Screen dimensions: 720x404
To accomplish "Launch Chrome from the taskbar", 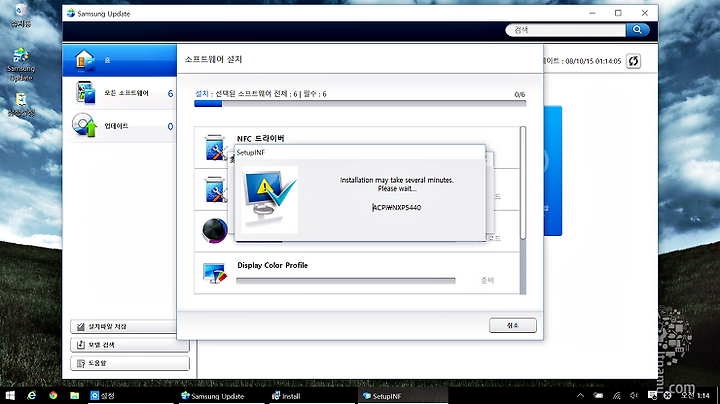I will pos(53,395).
